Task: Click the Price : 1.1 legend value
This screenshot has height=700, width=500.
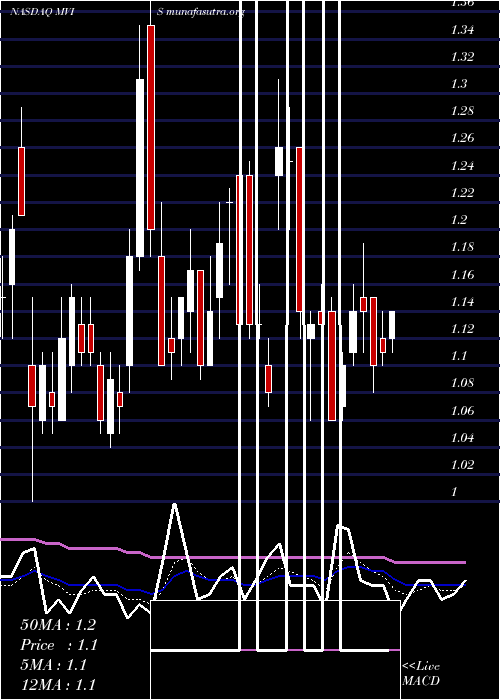Action: click(x=59, y=645)
